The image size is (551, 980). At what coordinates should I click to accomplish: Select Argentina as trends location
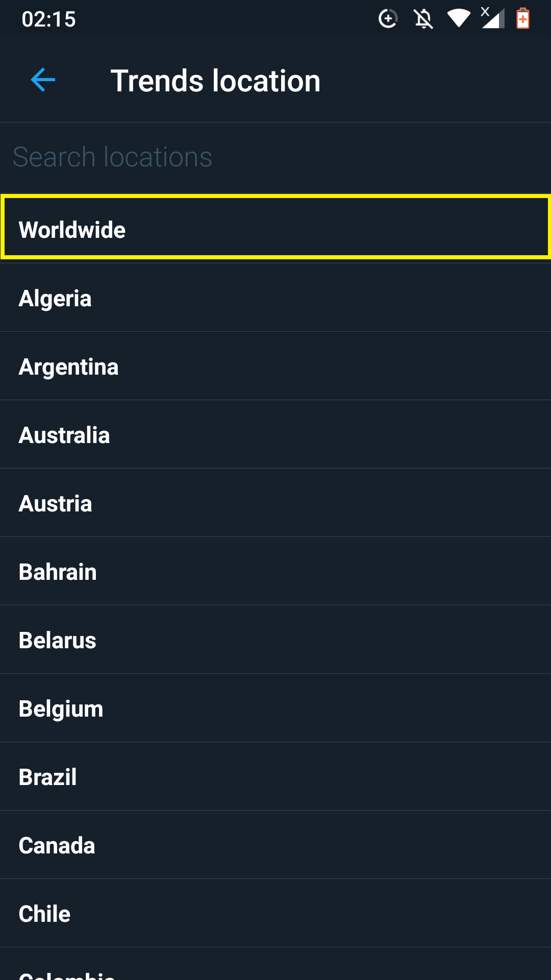tap(275, 366)
